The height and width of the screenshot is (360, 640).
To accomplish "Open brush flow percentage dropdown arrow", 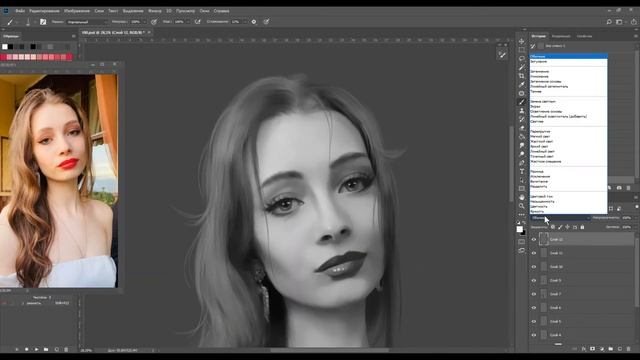I will (x=187, y=22).
